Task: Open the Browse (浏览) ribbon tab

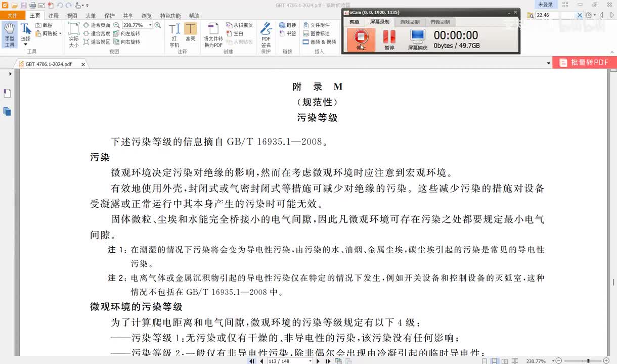Action: pos(146,16)
